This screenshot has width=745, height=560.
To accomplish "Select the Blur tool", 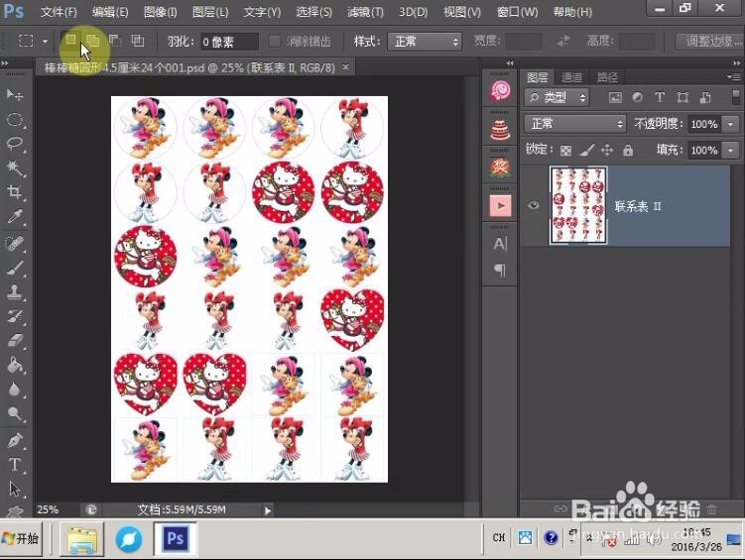I will pos(15,390).
